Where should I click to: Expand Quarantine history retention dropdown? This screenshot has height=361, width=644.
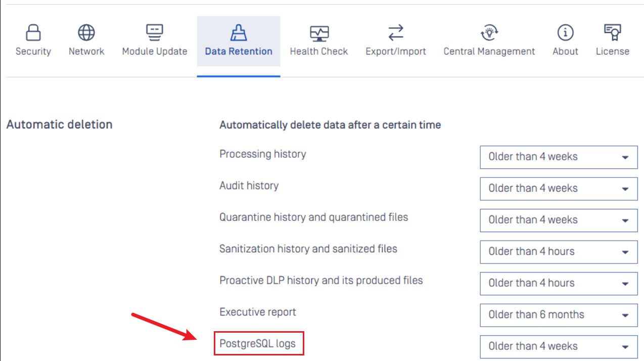[559, 220]
